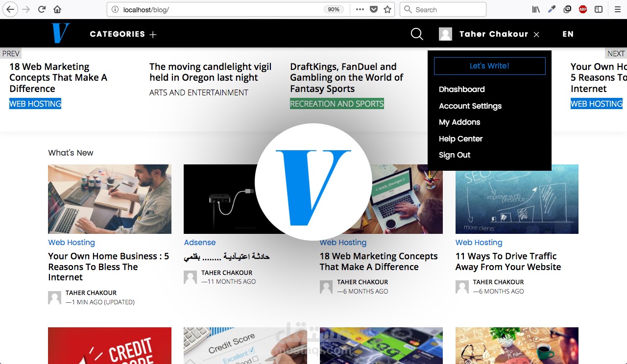Click "—1 MIN AGO (UPDATED)" timestamp
The width and height of the screenshot is (627, 364).
click(x=100, y=302)
